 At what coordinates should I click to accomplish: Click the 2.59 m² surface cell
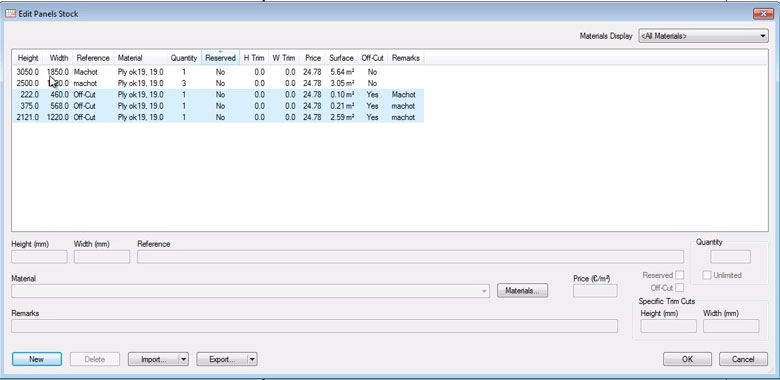342,117
